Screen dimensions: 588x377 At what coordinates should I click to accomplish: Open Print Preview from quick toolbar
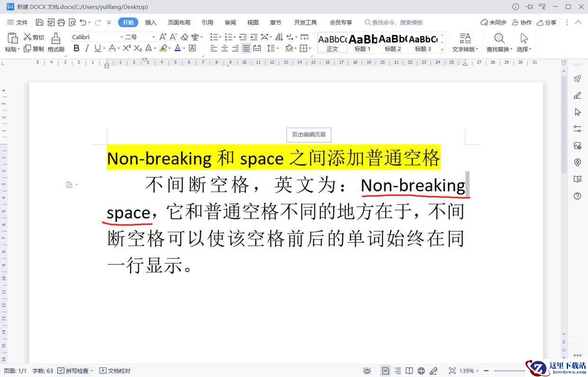tap(72, 22)
